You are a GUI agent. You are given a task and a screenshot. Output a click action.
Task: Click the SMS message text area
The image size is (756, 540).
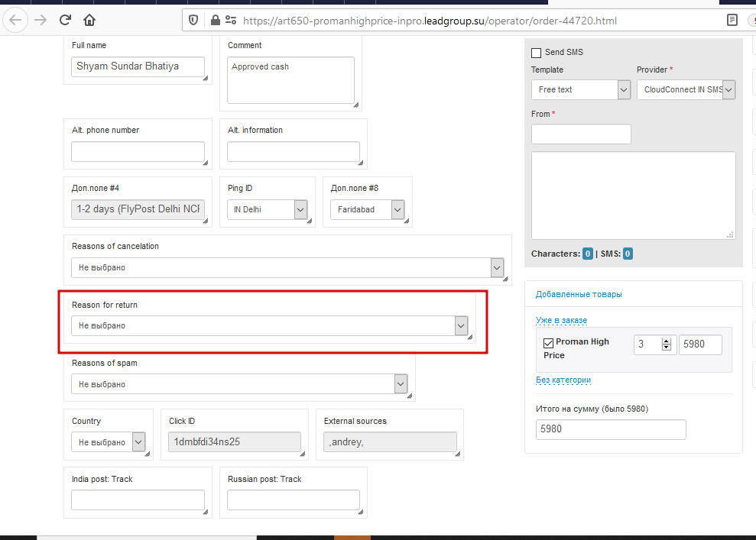click(x=634, y=196)
